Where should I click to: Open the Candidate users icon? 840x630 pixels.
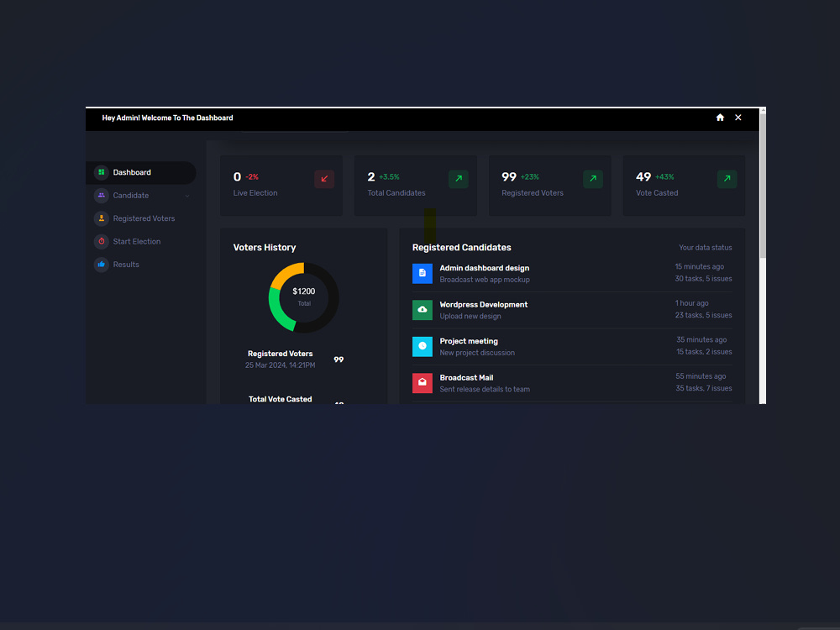point(102,195)
